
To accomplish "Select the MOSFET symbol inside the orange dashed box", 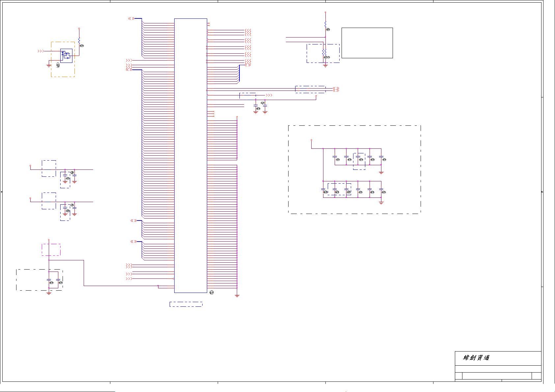I will click(x=66, y=56).
